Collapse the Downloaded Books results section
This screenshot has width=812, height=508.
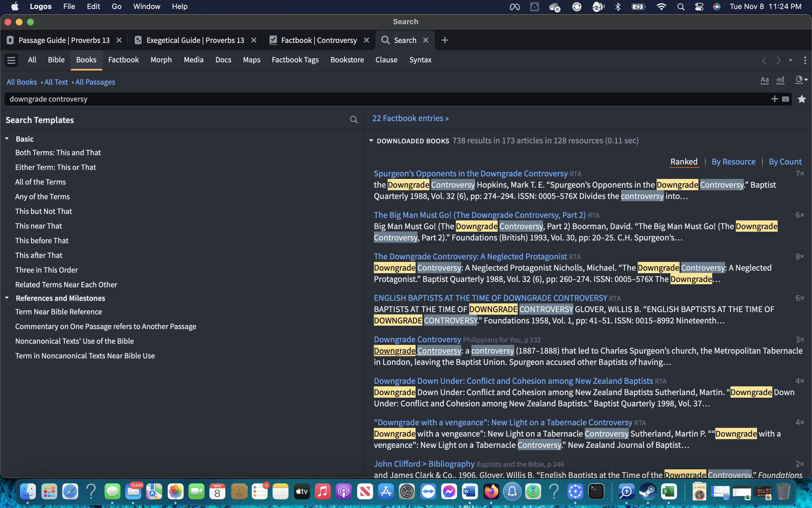pos(371,141)
